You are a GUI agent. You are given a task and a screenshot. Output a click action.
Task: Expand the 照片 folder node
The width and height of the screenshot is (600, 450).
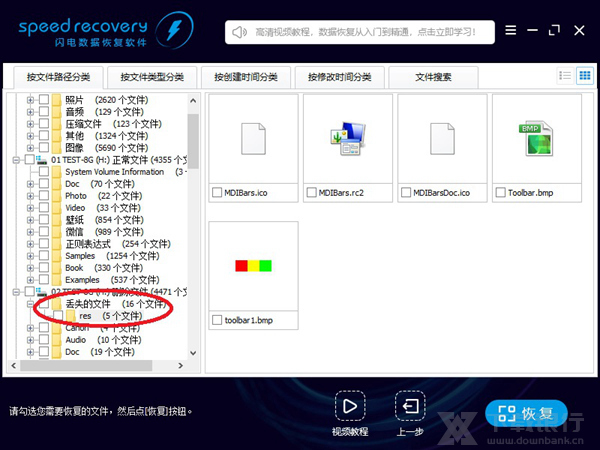pyautogui.click(x=30, y=100)
